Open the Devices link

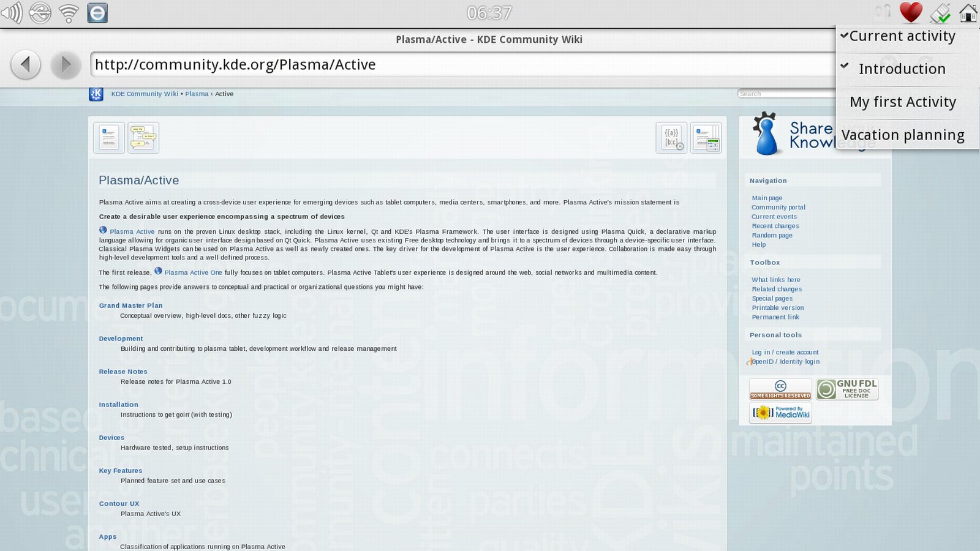pos(111,438)
